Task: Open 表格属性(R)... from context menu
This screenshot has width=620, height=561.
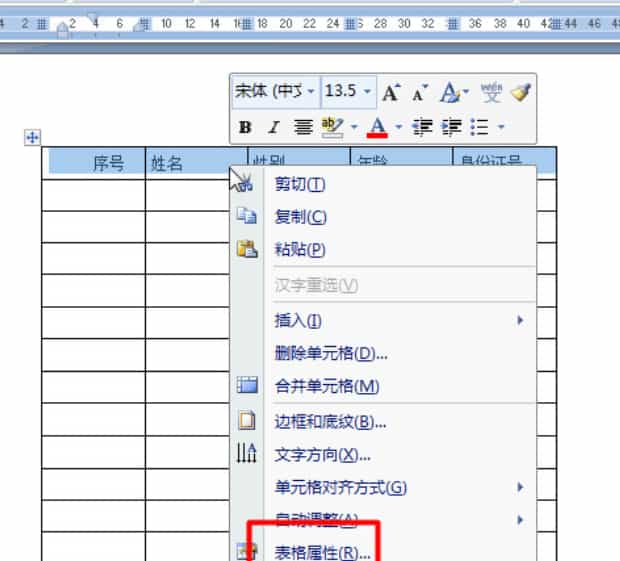Action: [322, 552]
